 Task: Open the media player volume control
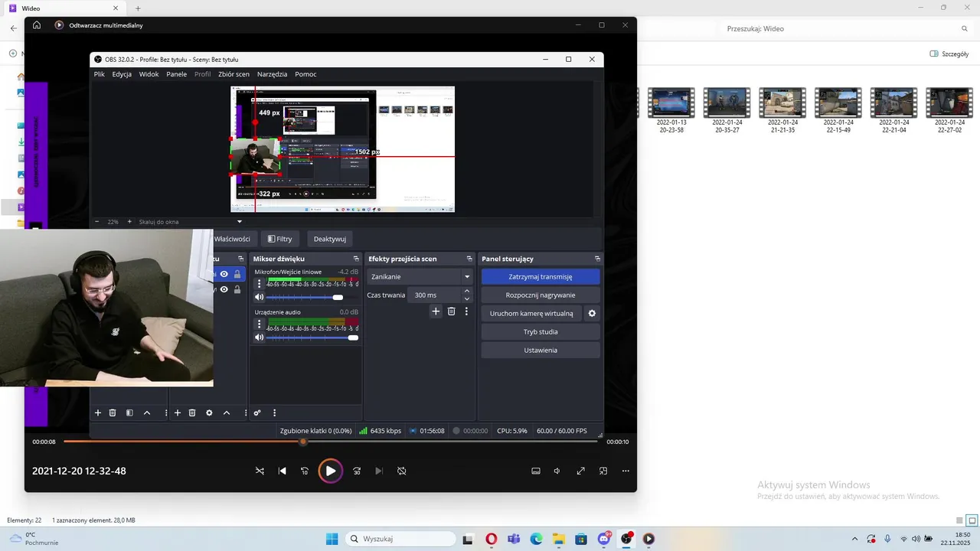pos(557,471)
